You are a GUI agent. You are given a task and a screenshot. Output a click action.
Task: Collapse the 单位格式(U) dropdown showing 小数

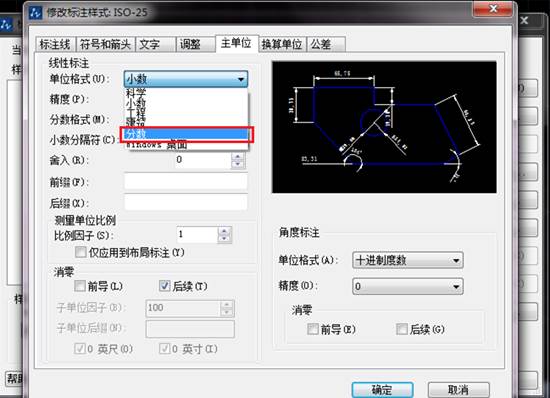186,79
